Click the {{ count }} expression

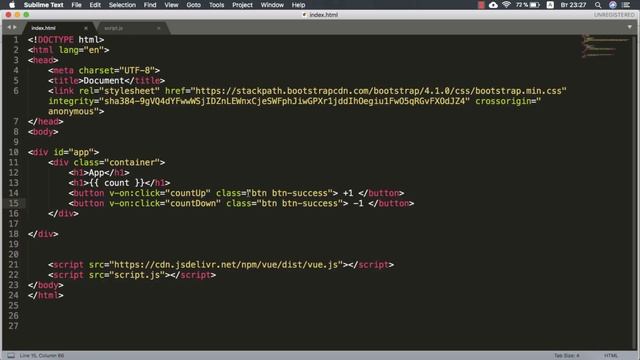click(116, 183)
